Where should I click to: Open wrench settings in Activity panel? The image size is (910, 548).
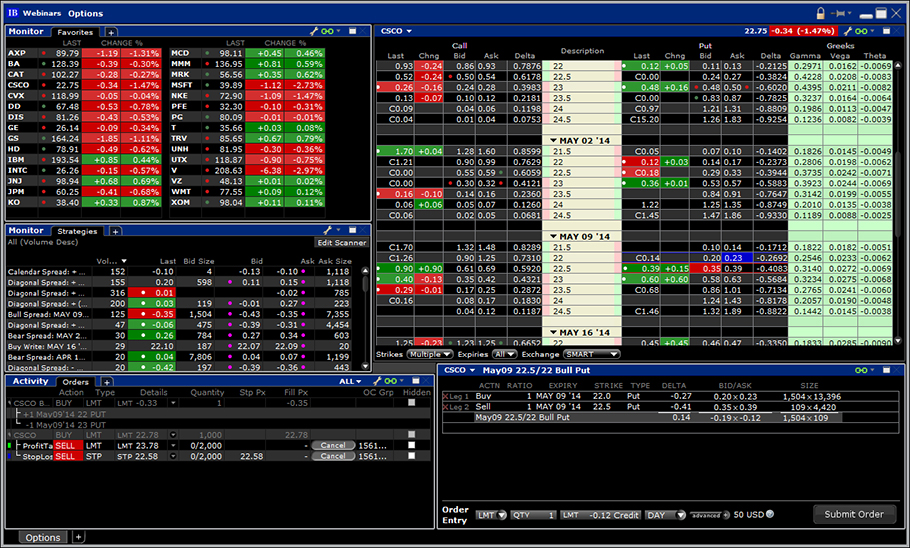coord(377,381)
